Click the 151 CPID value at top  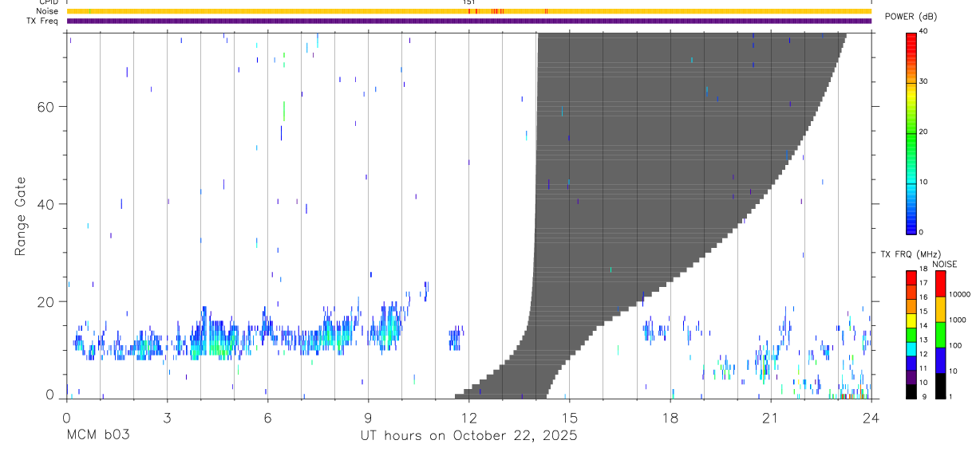468,2
